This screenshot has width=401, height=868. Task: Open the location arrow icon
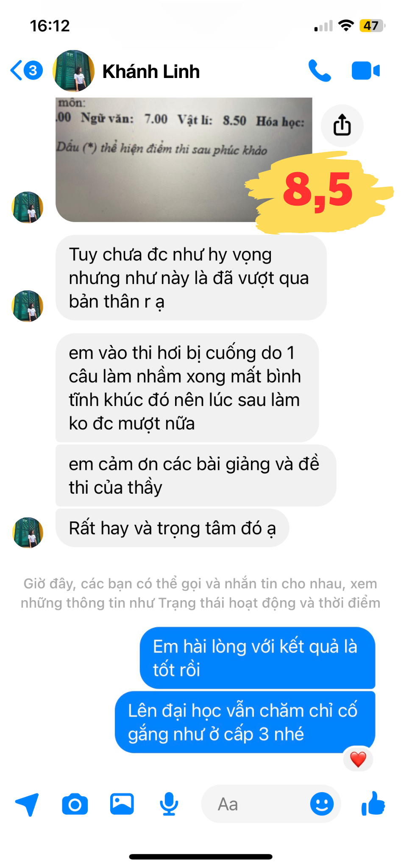tap(27, 804)
